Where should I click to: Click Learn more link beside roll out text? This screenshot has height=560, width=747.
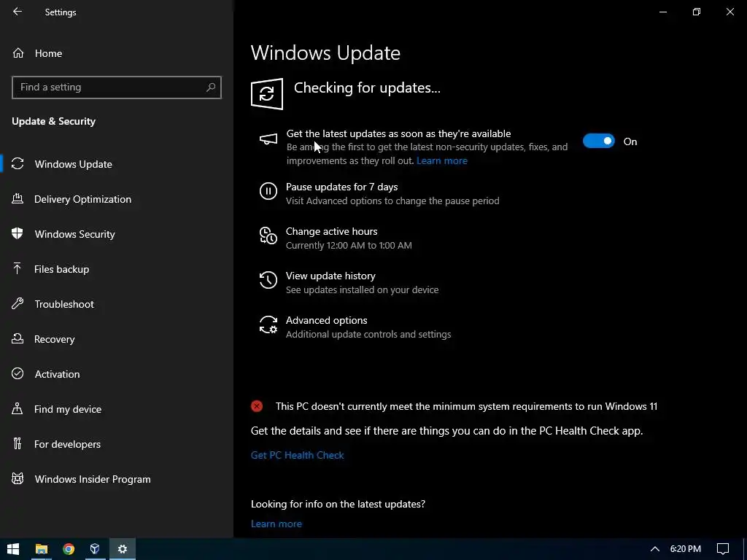[x=441, y=160]
